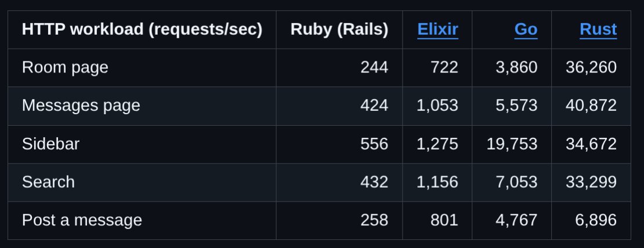Click Rust value 36,260 for Room page

(591, 68)
